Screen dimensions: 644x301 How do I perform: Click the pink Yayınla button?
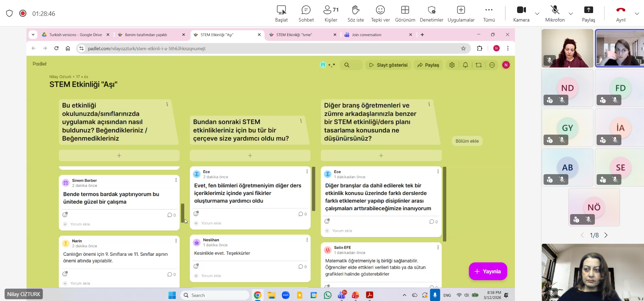point(488,271)
